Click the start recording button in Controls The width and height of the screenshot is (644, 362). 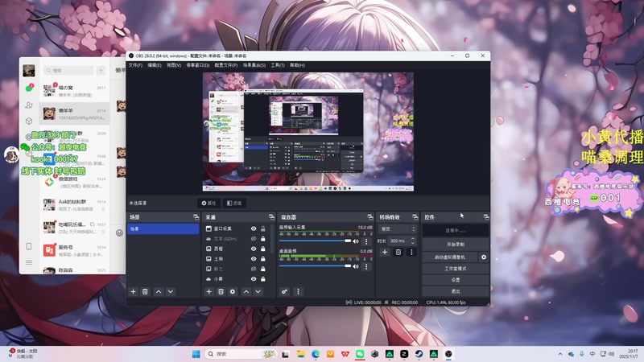click(456, 245)
